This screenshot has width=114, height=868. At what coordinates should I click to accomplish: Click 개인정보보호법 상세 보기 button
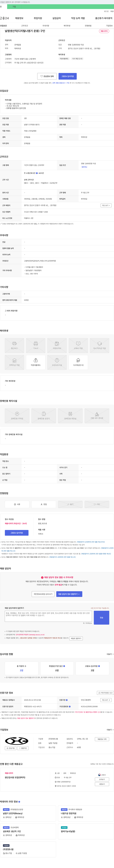[43, 594]
